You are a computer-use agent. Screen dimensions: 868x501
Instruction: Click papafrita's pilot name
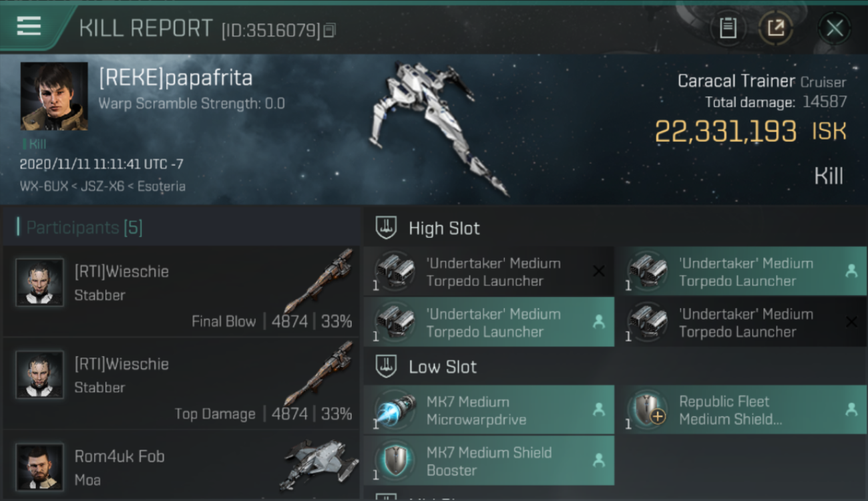[176, 77]
